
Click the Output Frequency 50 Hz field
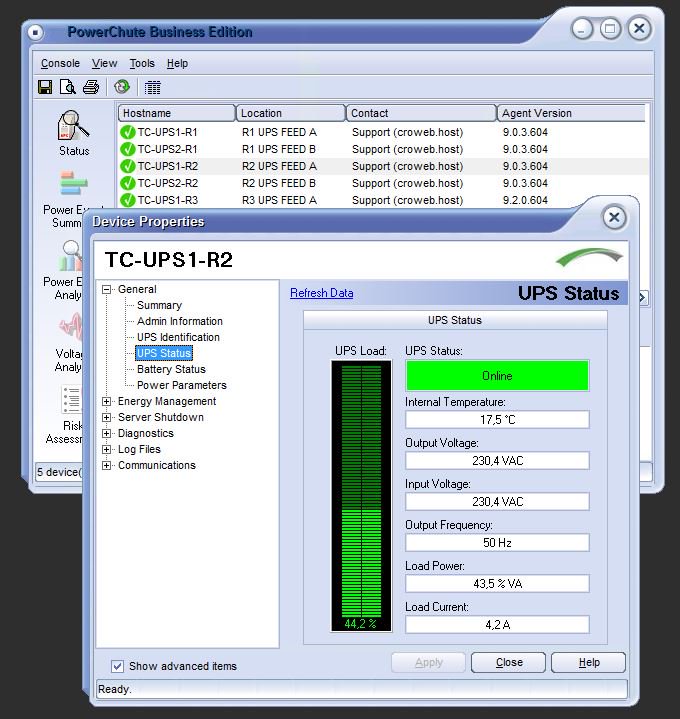pos(497,542)
